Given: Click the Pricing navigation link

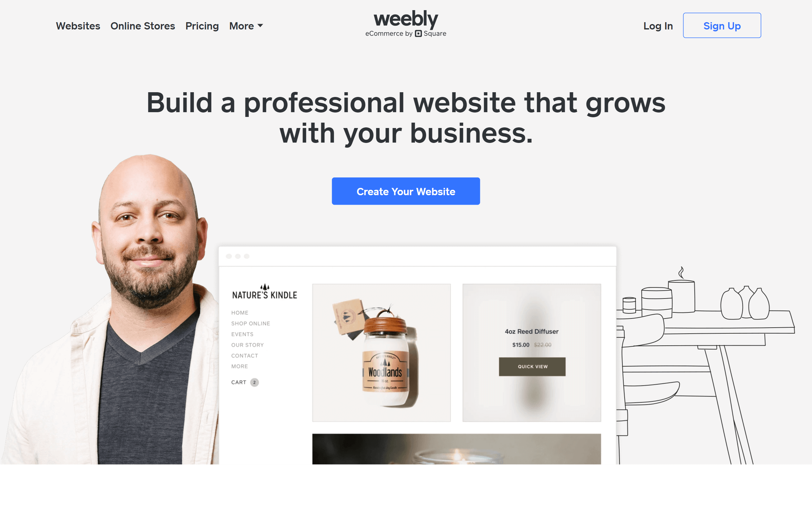Looking at the screenshot, I should coord(202,26).
